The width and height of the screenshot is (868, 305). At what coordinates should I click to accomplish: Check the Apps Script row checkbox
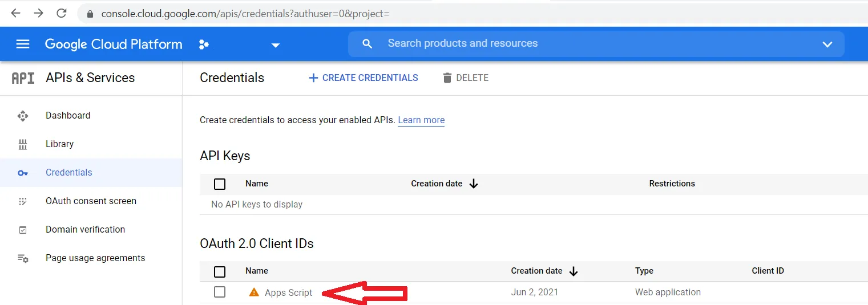220,292
